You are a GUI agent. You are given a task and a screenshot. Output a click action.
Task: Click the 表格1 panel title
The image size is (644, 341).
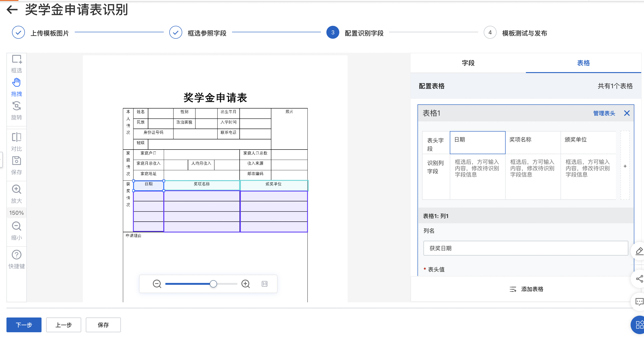point(431,113)
